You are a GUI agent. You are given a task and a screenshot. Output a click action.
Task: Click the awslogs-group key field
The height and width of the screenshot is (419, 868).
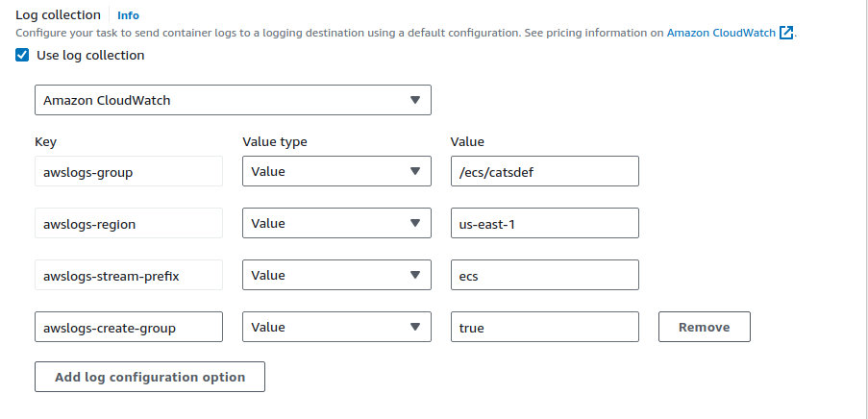pyautogui.click(x=129, y=172)
